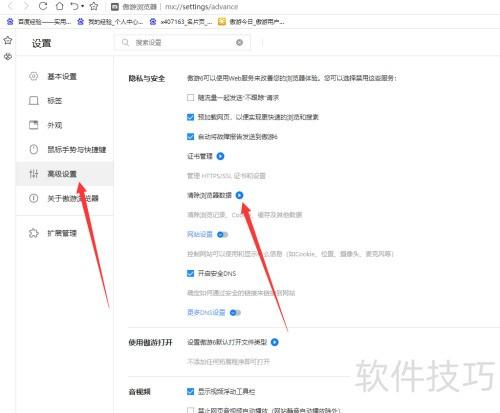Uncheck 开启安全DNS
The width and height of the screenshot is (500, 413).
[x=190, y=274]
